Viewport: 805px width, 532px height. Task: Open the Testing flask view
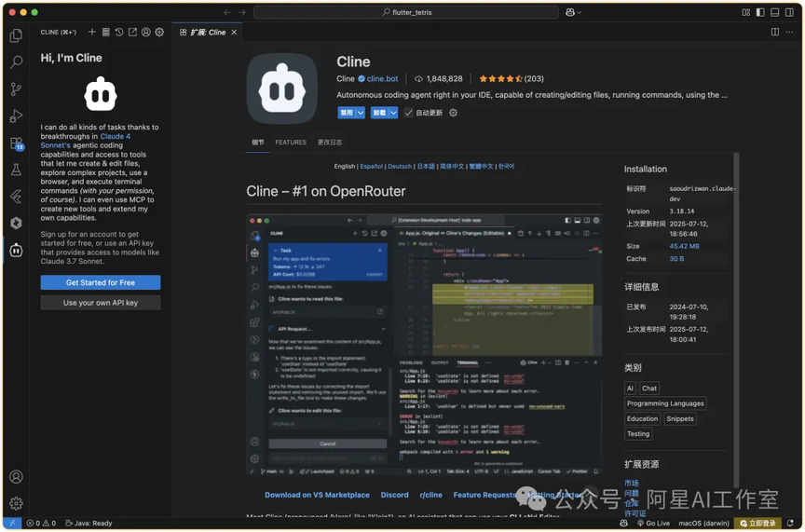pos(16,170)
